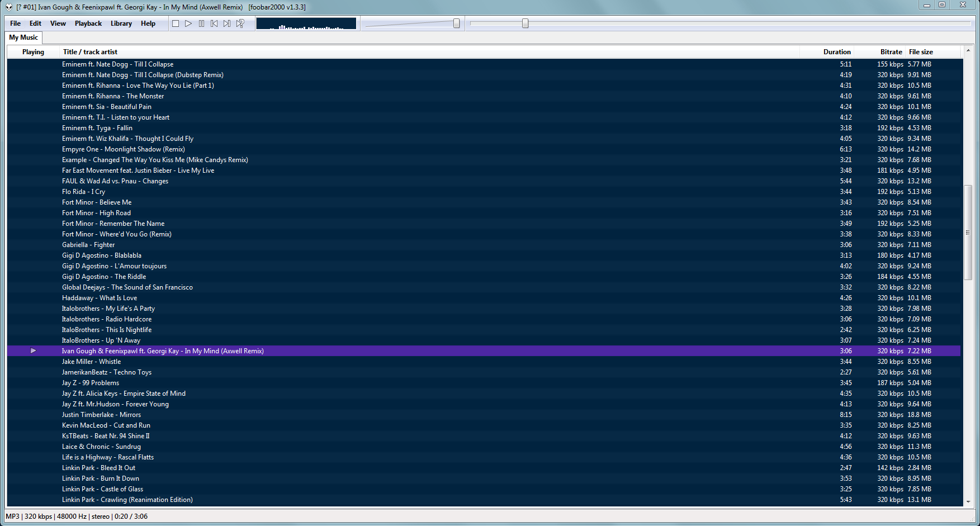Adjust the volume slider handle
Screen dimensions: 980x526
(457, 23)
